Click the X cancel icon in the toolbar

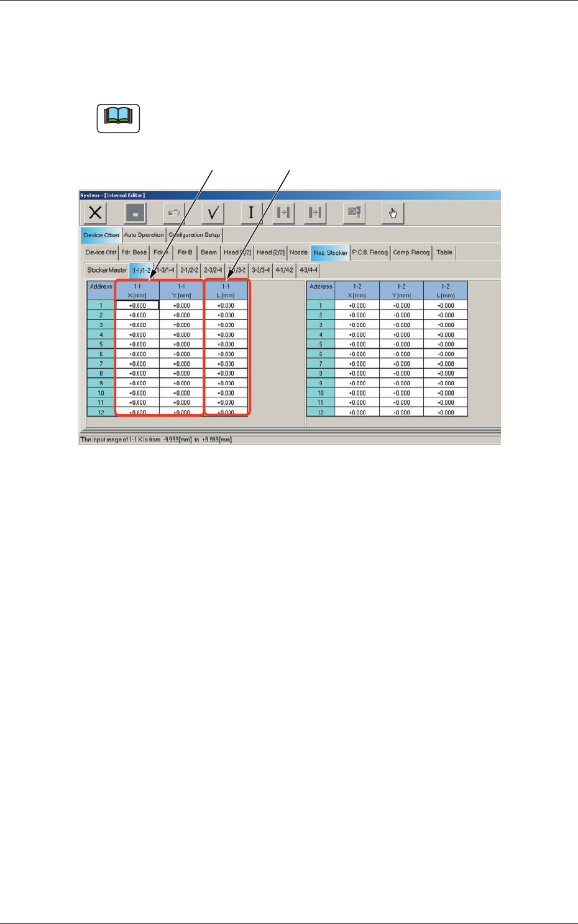(95, 213)
